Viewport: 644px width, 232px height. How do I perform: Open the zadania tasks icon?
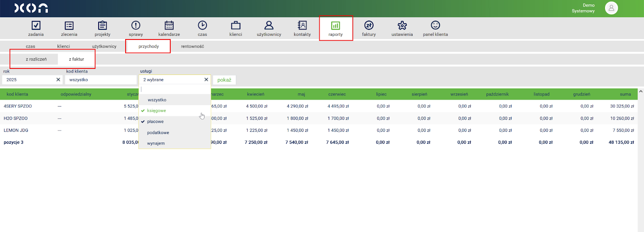pyautogui.click(x=36, y=26)
